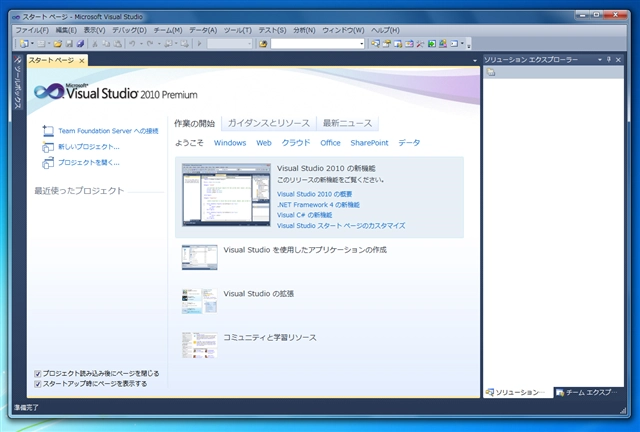
Task: Click the Properties icon in Solution Explorer
Action: point(491,73)
